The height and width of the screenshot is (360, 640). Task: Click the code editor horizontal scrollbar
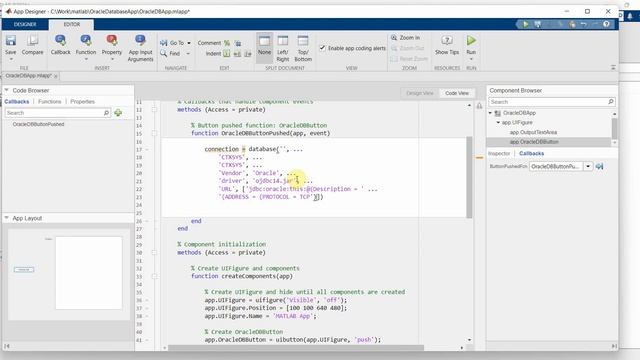coord(296,348)
